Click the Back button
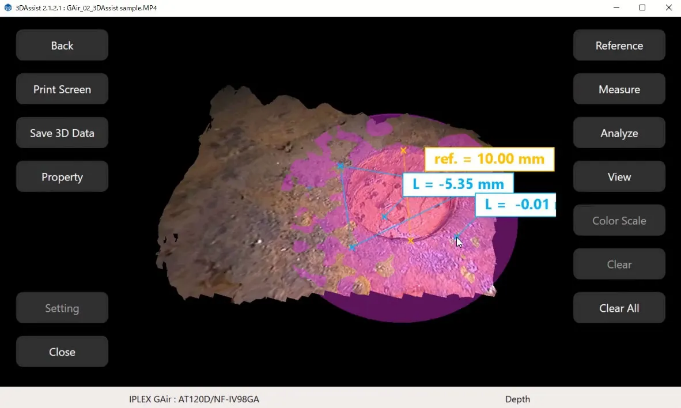 pos(62,45)
